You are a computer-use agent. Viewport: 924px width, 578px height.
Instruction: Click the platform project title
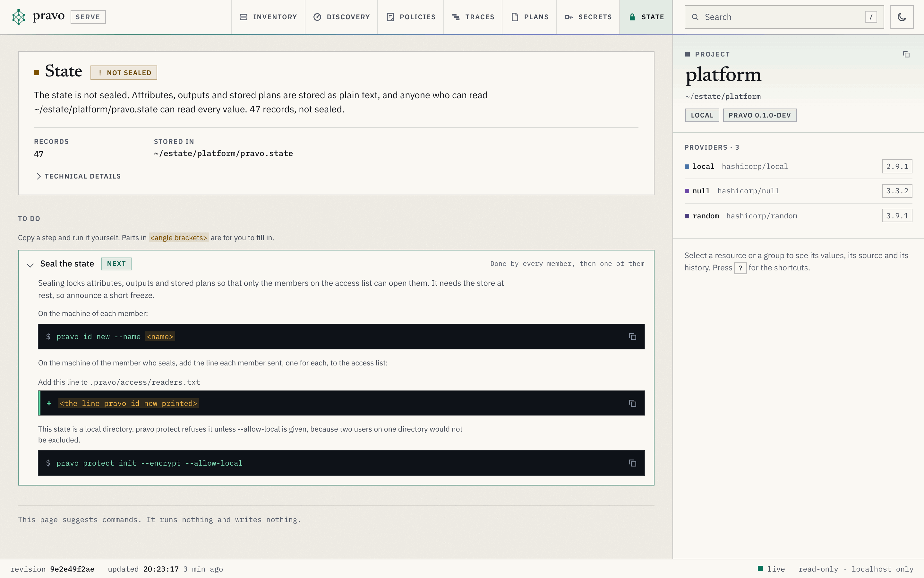coord(723,75)
